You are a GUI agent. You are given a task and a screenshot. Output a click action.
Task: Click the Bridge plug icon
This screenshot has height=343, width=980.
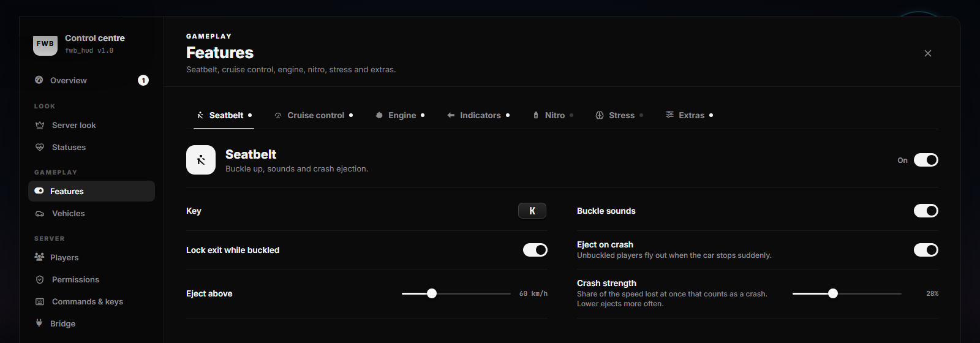(39, 323)
